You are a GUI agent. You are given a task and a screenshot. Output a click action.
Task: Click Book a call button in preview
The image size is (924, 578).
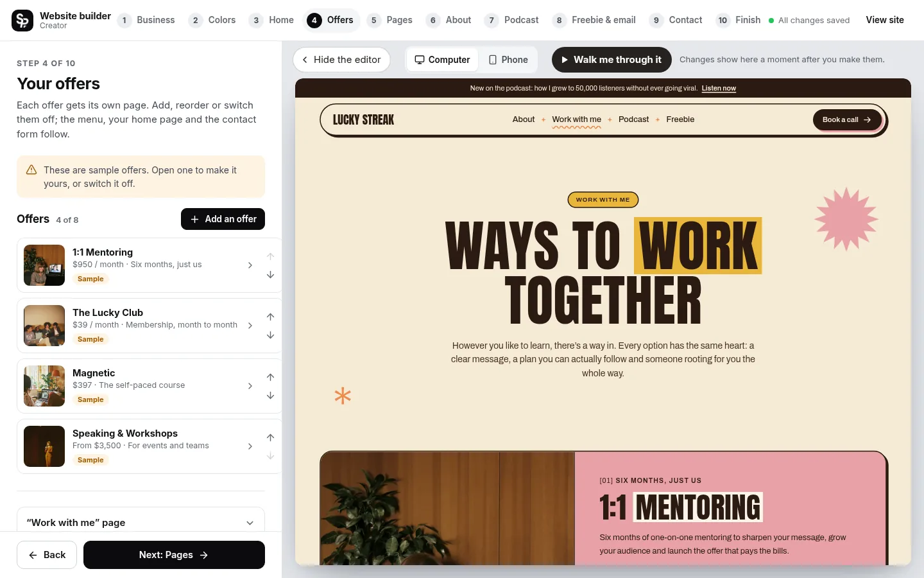[x=847, y=119]
